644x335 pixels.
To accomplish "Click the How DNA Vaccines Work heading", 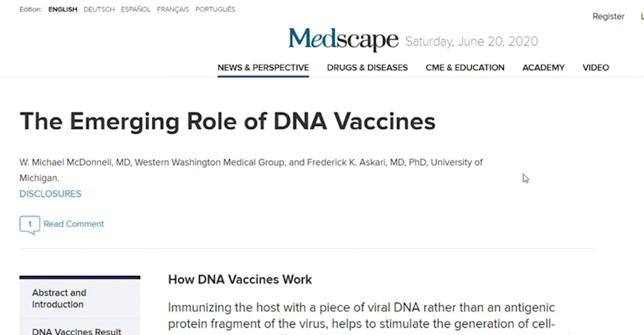I will coord(240,280).
